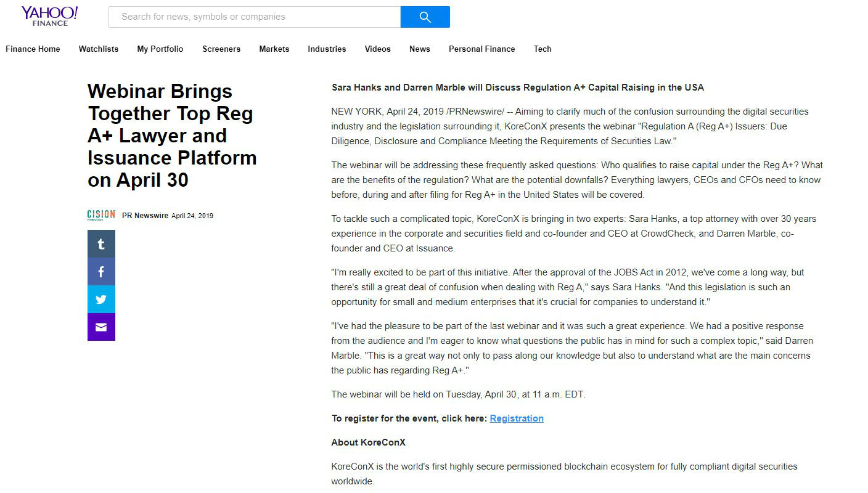Go to the News section

[x=420, y=49]
